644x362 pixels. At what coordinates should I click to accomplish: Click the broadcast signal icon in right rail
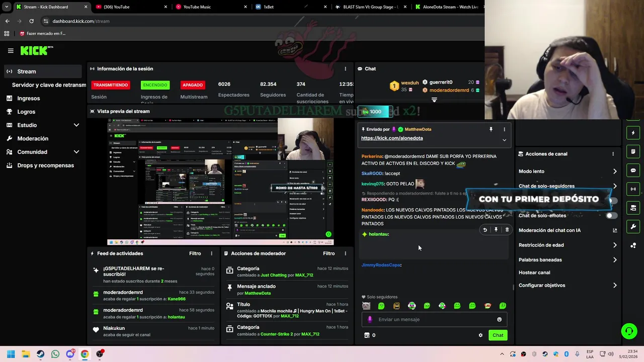coord(633,189)
